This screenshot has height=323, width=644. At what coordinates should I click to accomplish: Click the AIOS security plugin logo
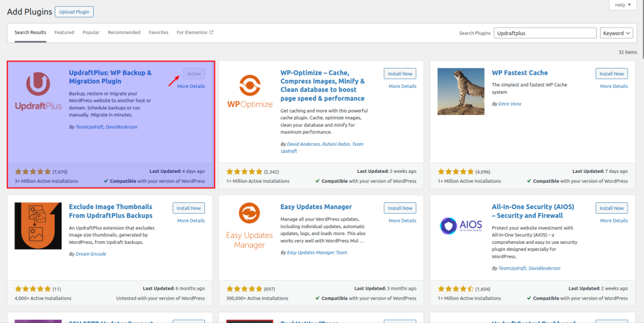461,226
